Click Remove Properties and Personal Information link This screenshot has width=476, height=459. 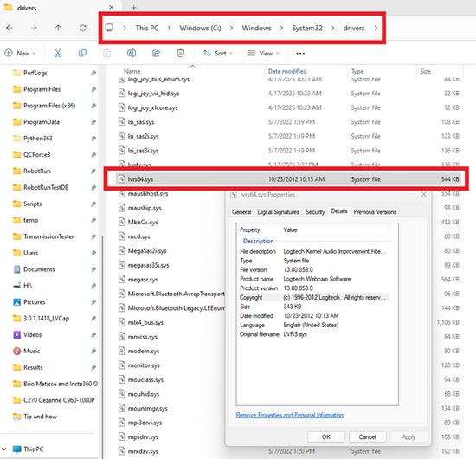[290, 415]
